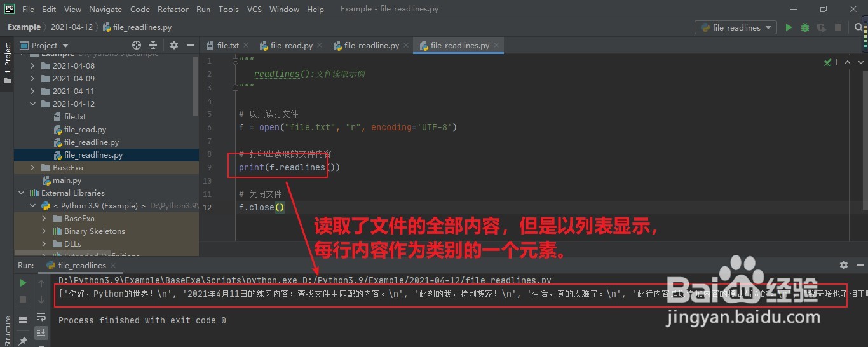Screen dimensions: 868x347
Task: Toggle scroll to end in Run console
Action: pos(41,332)
